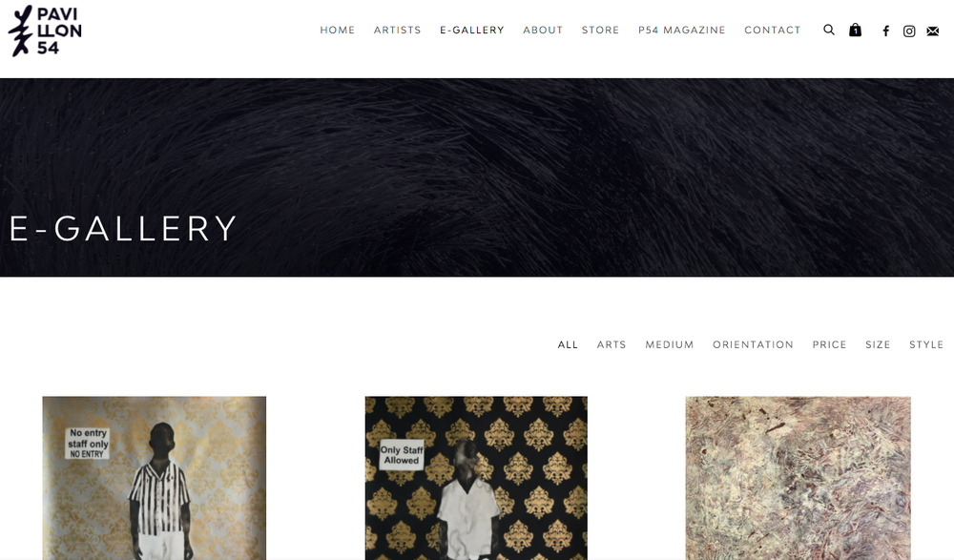Go to the Store page
This screenshot has width=954, height=560.
coord(600,30)
